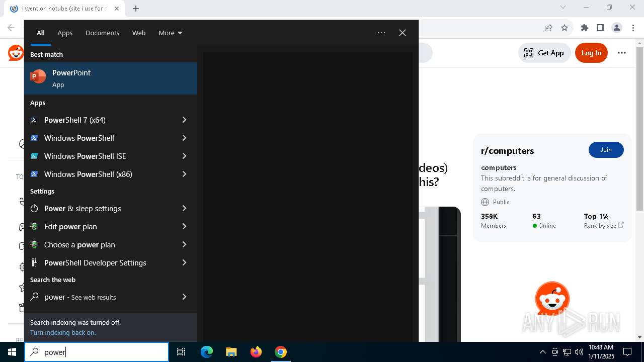Select the All search filter tab

[x=41, y=33]
